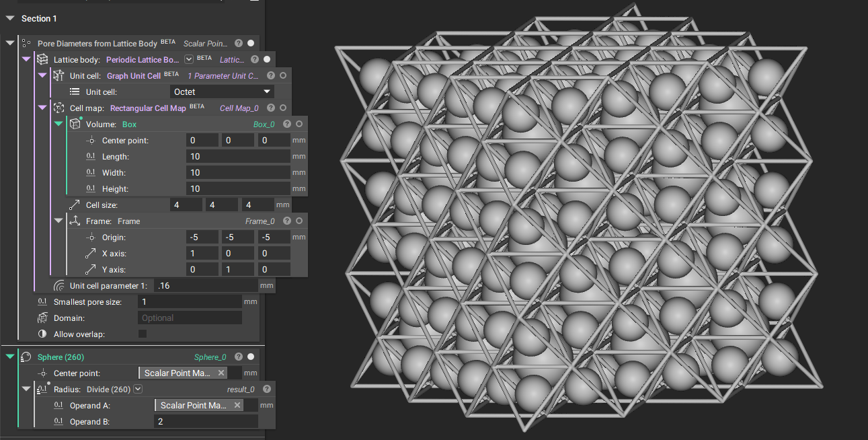
Task: Click the Operand B scalar icon
Action: (x=58, y=421)
